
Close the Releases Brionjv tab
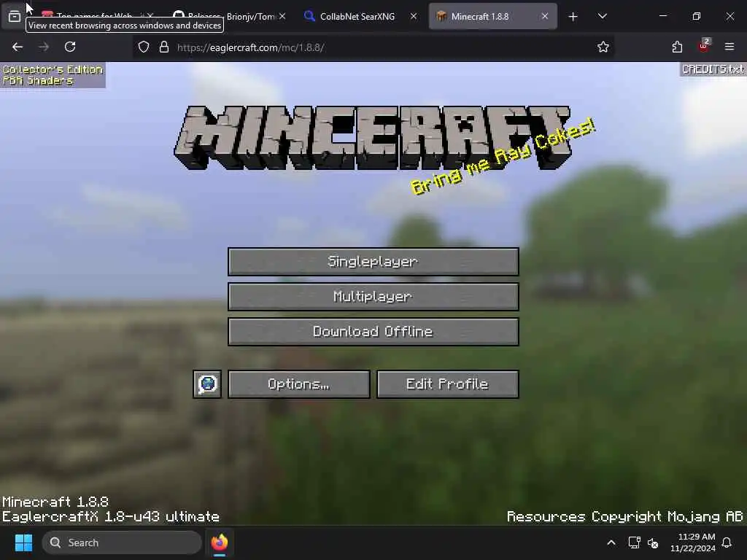[x=282, y=16]
